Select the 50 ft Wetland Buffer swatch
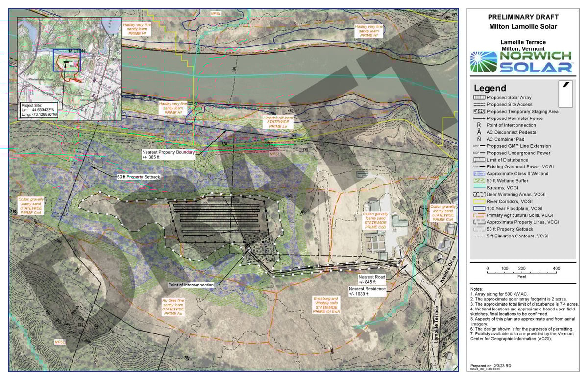Screen dimensions: 588x380 479,181
